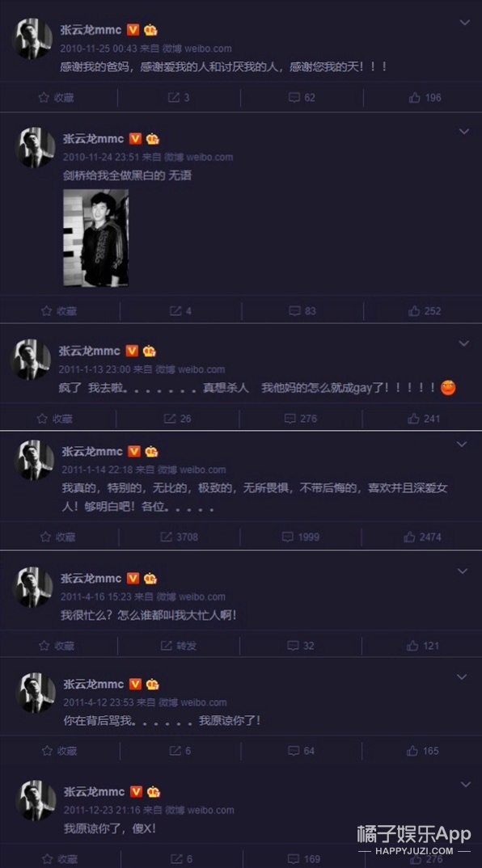Enlarge the black-and-white photo thumbnail

[x=96, y=238]
